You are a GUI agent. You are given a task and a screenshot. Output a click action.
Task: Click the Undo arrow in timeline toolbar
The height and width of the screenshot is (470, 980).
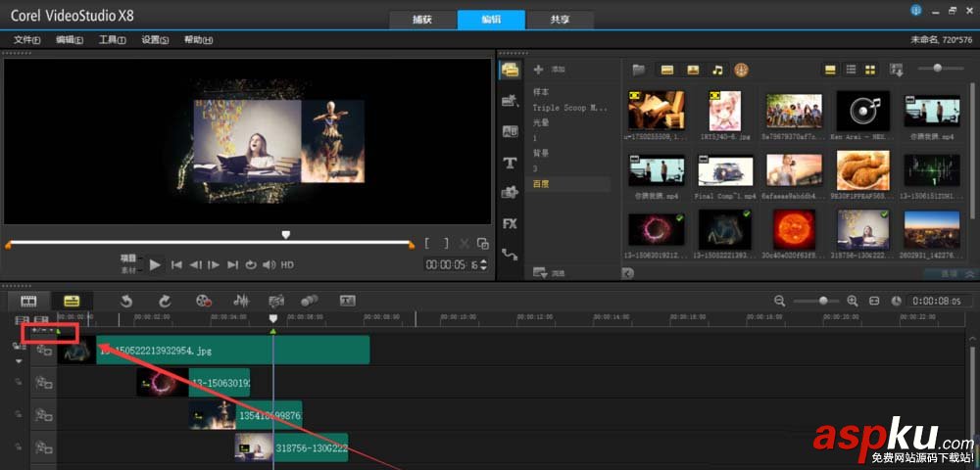(126, 302)
